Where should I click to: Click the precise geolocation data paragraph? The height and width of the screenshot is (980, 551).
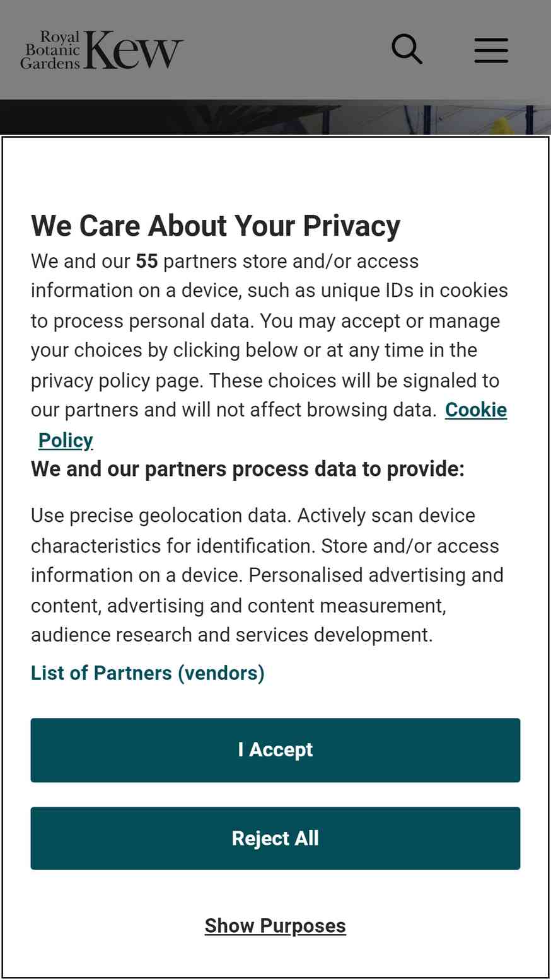(x=268, y=575)
